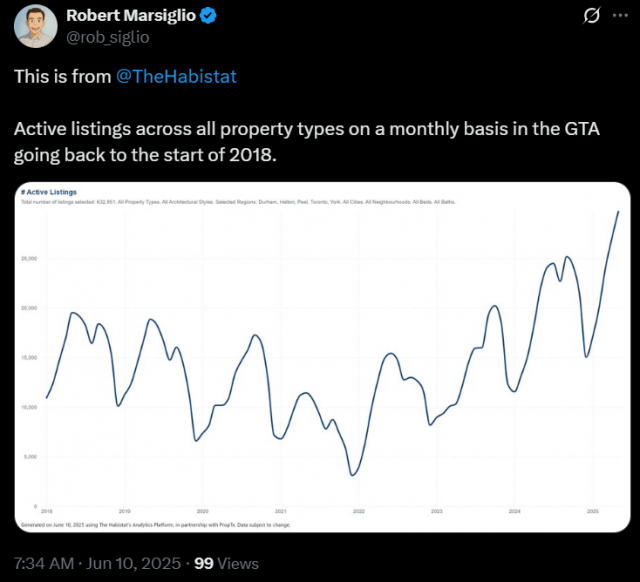Click the 10,000 y-axis label
Screen dimensions: 640x582
pos(29,407)
